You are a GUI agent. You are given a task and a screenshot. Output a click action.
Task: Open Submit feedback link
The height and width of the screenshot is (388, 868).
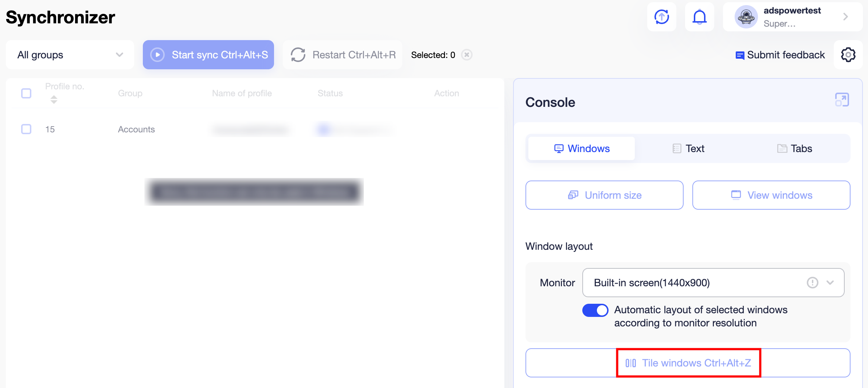(780, 55)
